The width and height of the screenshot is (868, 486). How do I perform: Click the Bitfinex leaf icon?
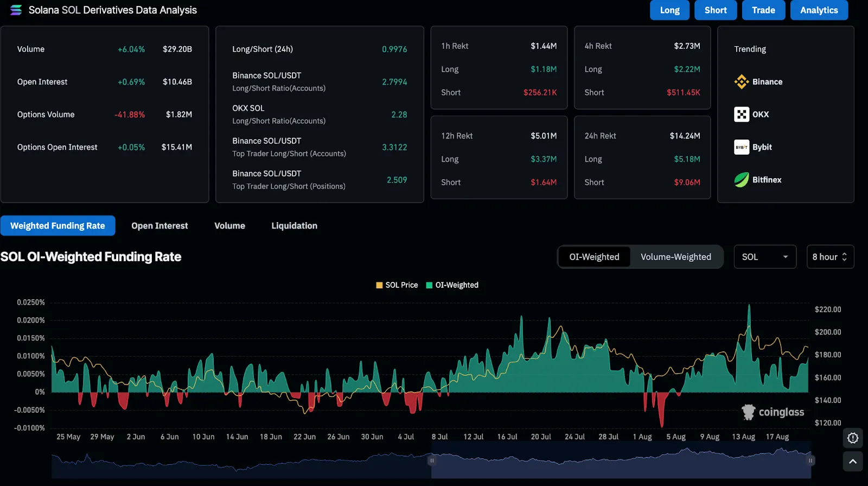tap(741, 180)
